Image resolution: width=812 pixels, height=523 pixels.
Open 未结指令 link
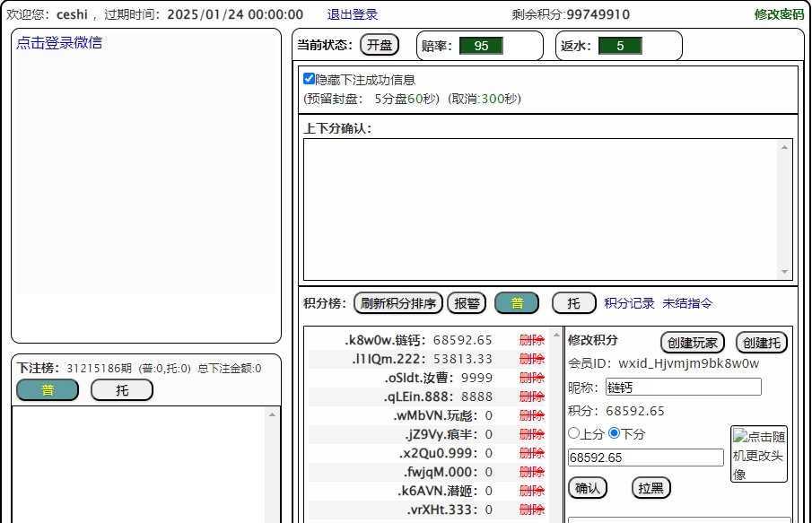click(687, 303)
